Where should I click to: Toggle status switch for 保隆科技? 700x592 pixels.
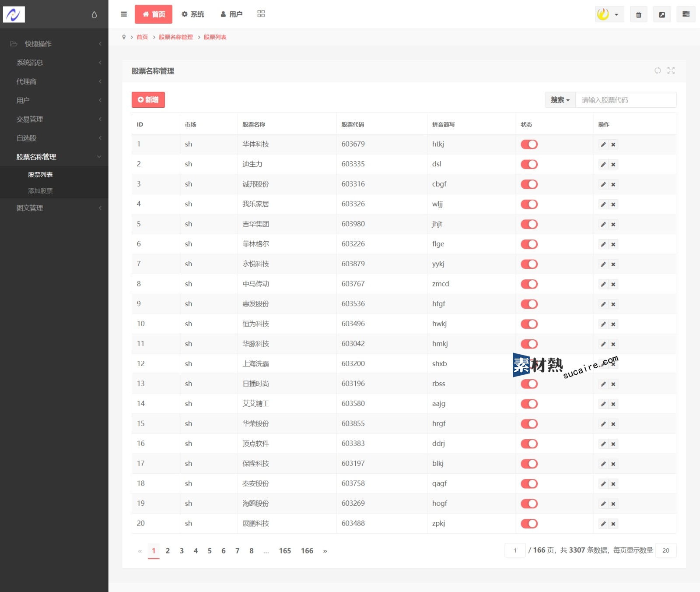[529, 464]
